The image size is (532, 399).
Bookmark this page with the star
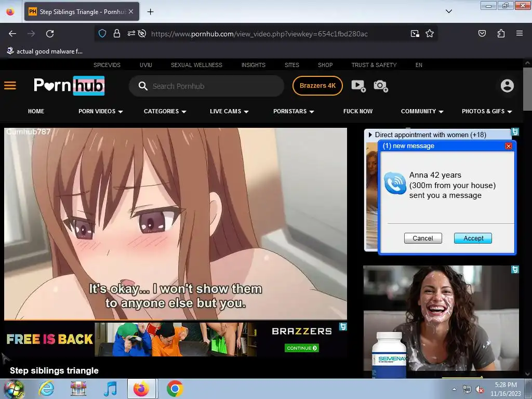pos(430,34)
